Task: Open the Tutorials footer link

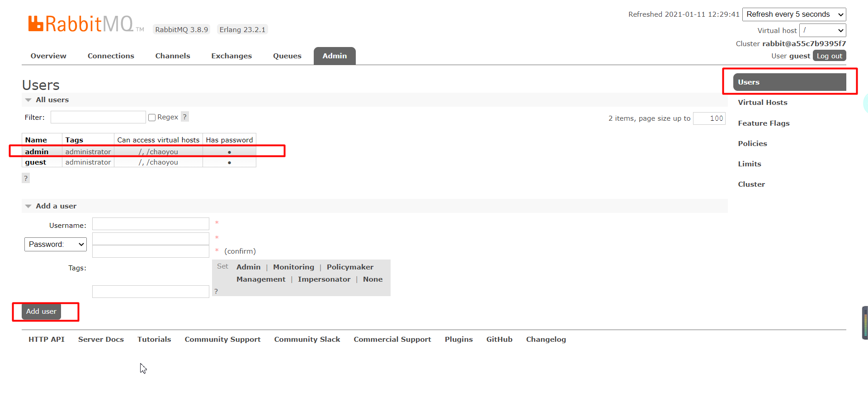Action: 154,340
